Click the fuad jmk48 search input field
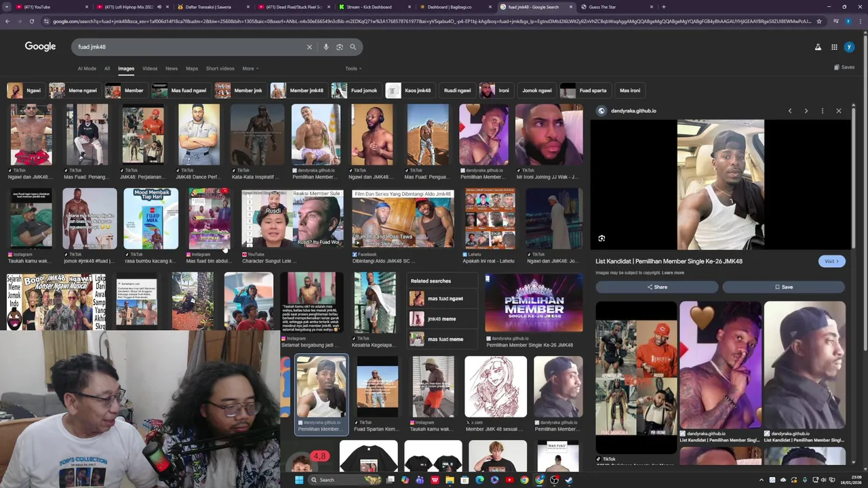 click(190, 47)
